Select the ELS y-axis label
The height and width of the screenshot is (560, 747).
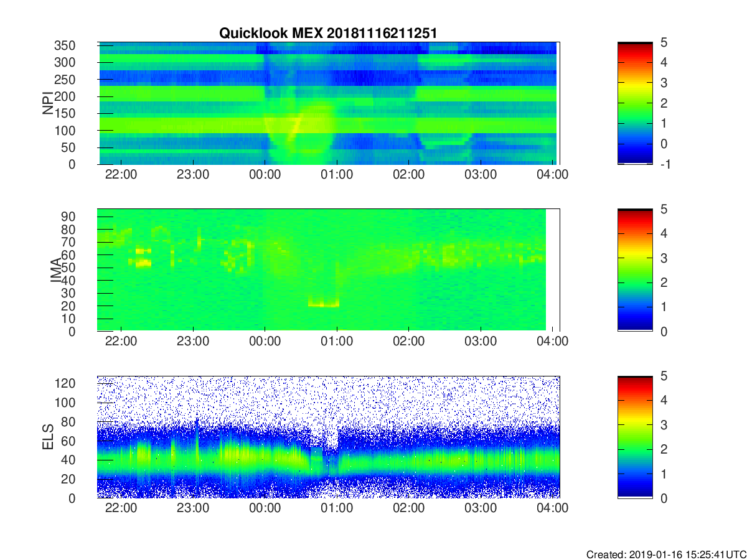pyautogui.click(x=49, y=437)
